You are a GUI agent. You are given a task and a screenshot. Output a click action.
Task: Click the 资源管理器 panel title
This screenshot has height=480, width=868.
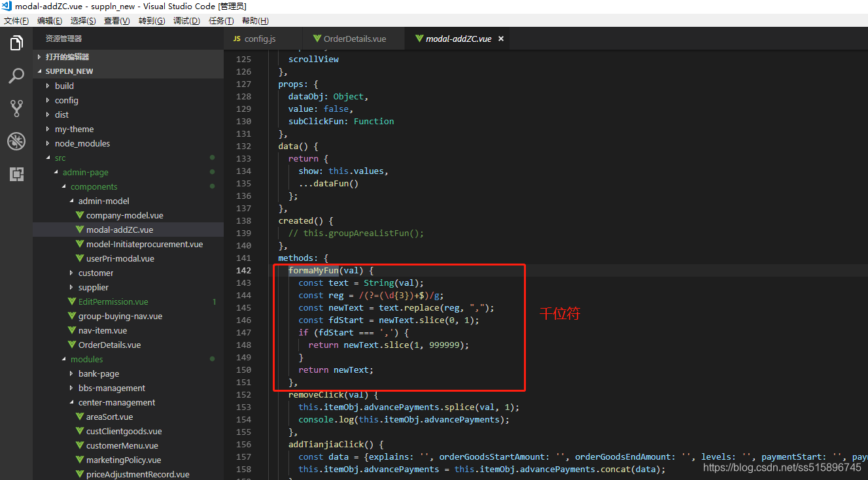[64, 39]
